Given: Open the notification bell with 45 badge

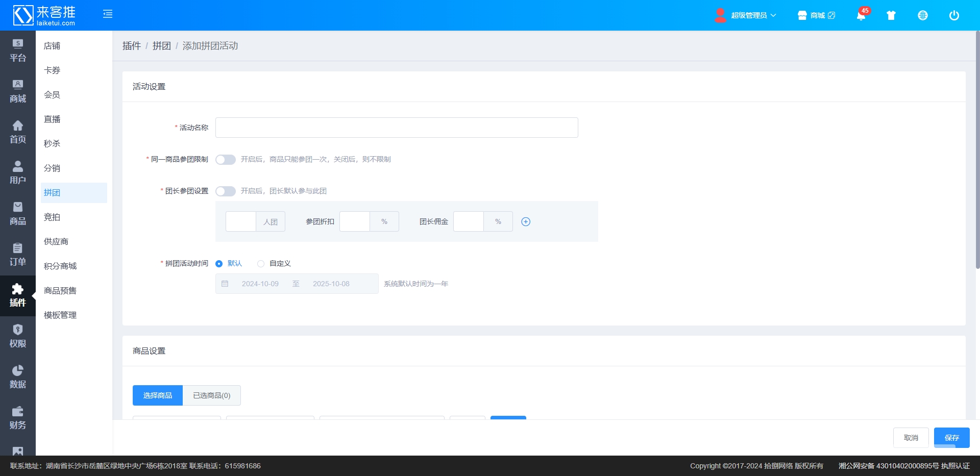Looking at the screenshot, I should click(861, 15).
